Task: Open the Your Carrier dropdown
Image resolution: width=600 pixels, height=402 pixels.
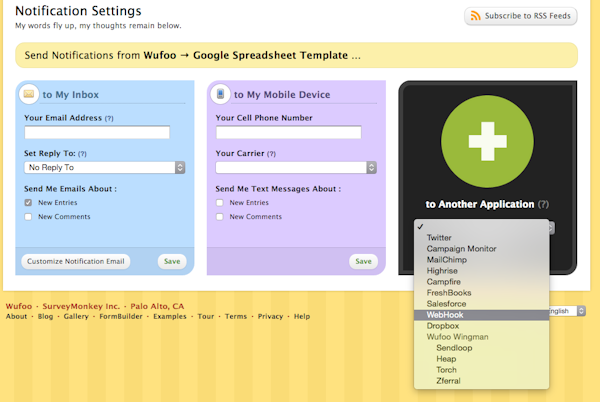Action: click(x=296, y=168)
